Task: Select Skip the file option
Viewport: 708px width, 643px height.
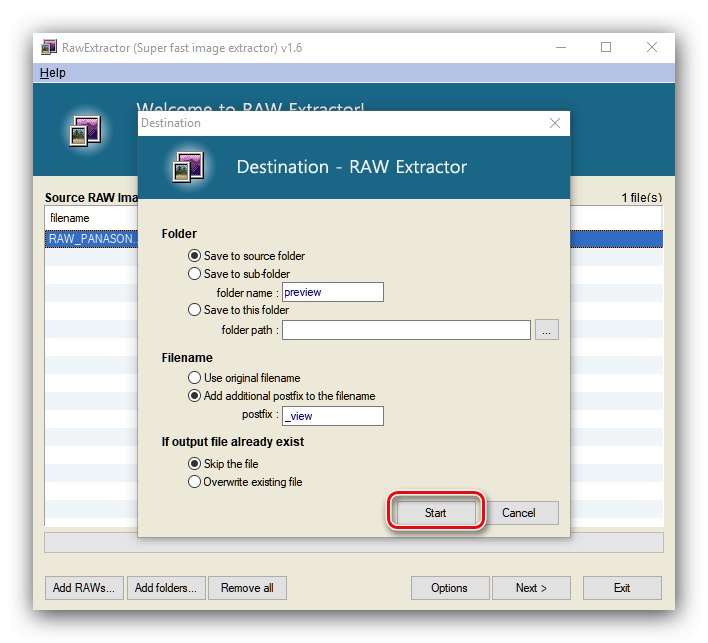Action: (x=223, y=464)
